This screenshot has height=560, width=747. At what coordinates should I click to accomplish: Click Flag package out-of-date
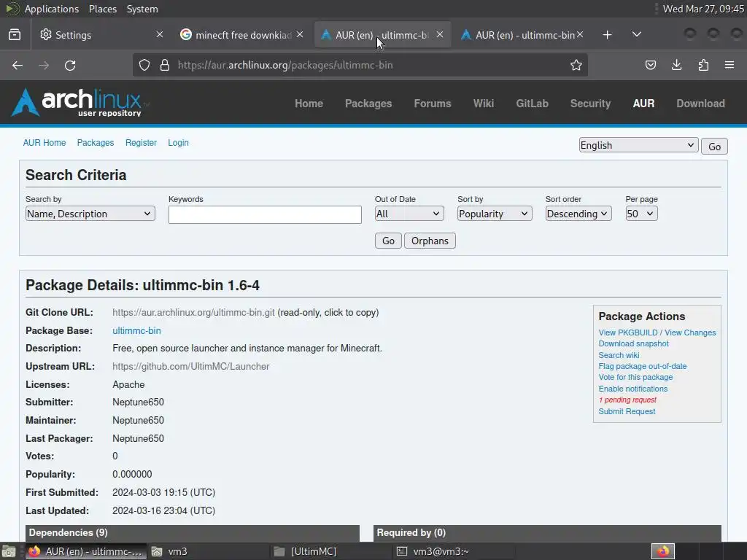tap(643, 366)
